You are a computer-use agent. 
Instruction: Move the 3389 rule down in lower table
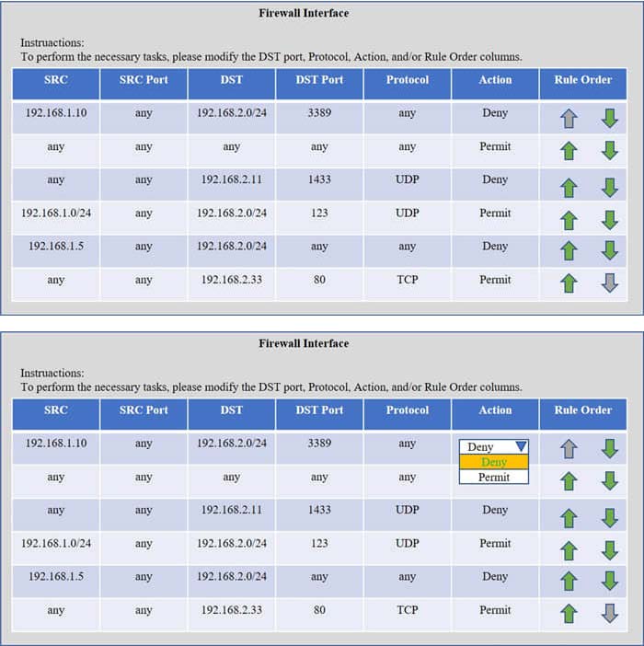609,448
